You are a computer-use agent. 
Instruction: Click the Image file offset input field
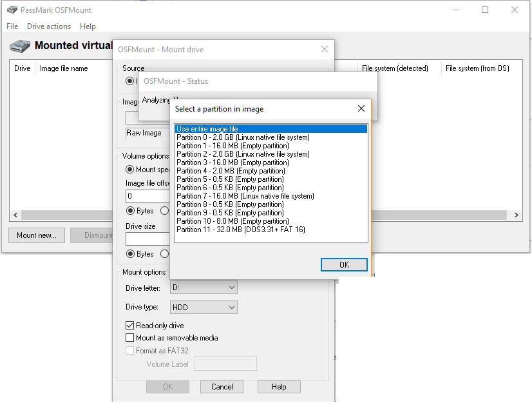pyautogui.click(x=148, y=196)
